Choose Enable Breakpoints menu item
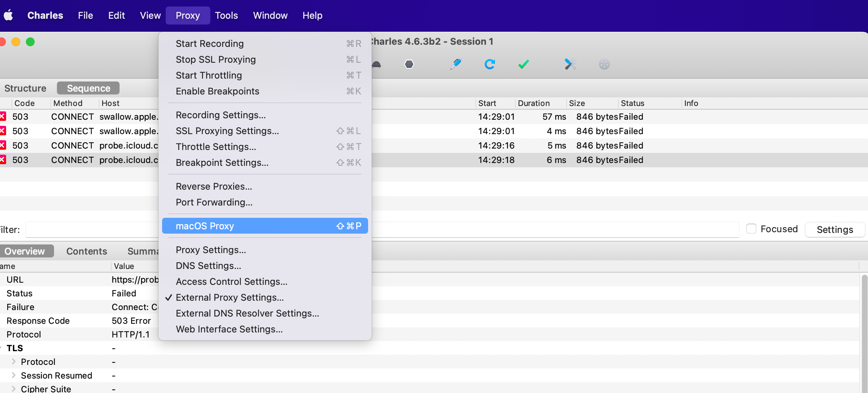Image resolution: width=868 pixels, height=393 pixels. pyautogui.click(x=265, y=91)
